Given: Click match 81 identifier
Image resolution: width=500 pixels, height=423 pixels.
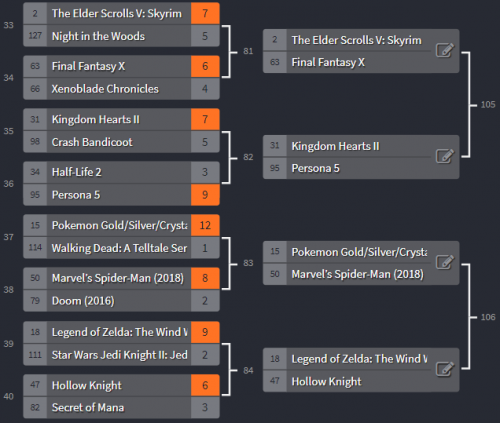Looking at the screenshot, I should (248, 51).
